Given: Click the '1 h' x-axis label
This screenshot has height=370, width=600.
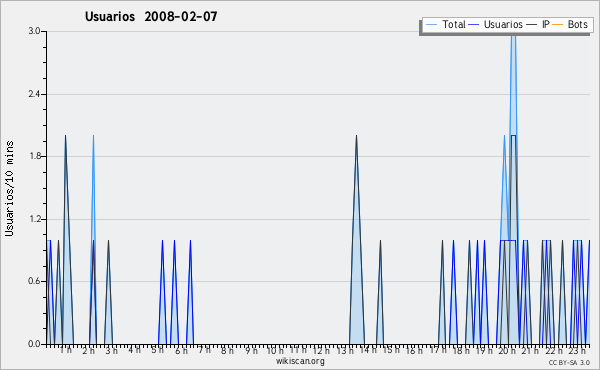Looking at the screenshot, I should click(66, 350).
